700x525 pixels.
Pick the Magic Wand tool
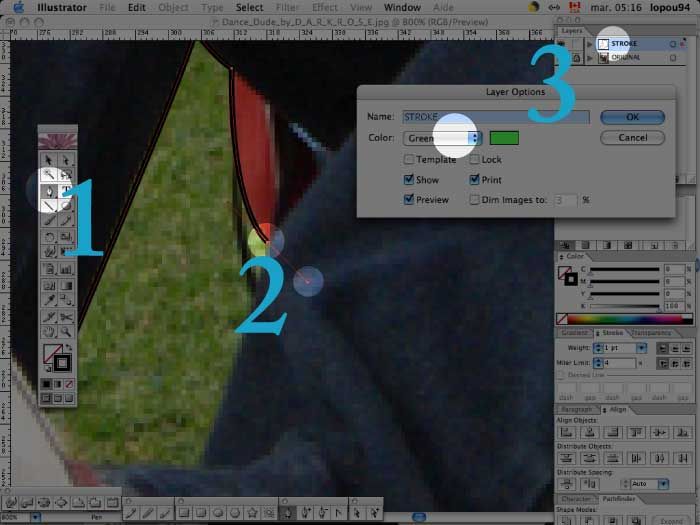point(49,175)
